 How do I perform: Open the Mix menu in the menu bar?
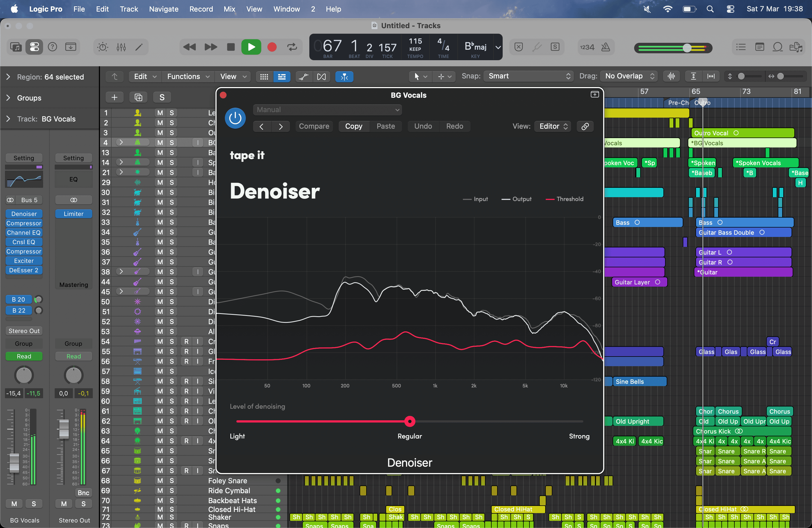coord(229,9)
